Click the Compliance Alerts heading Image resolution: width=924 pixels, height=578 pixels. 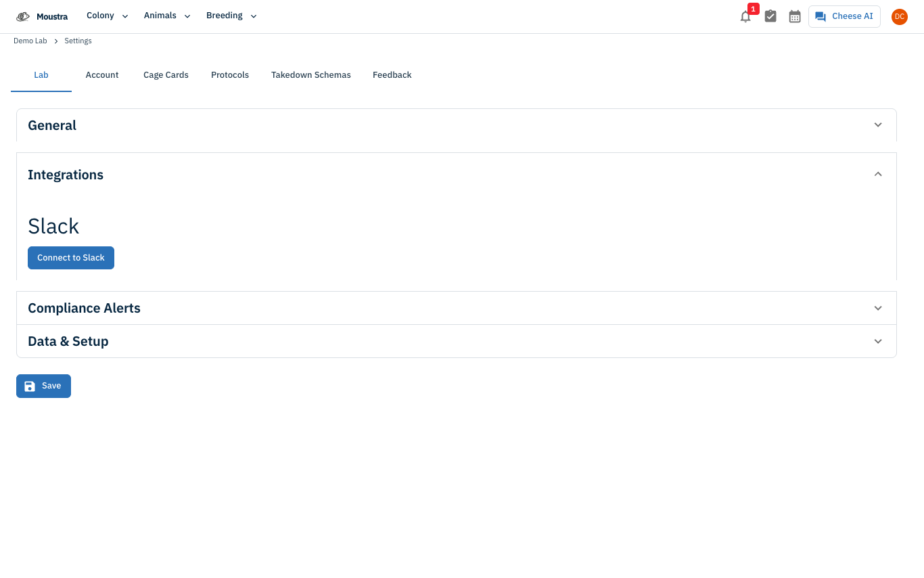(84, 308)
